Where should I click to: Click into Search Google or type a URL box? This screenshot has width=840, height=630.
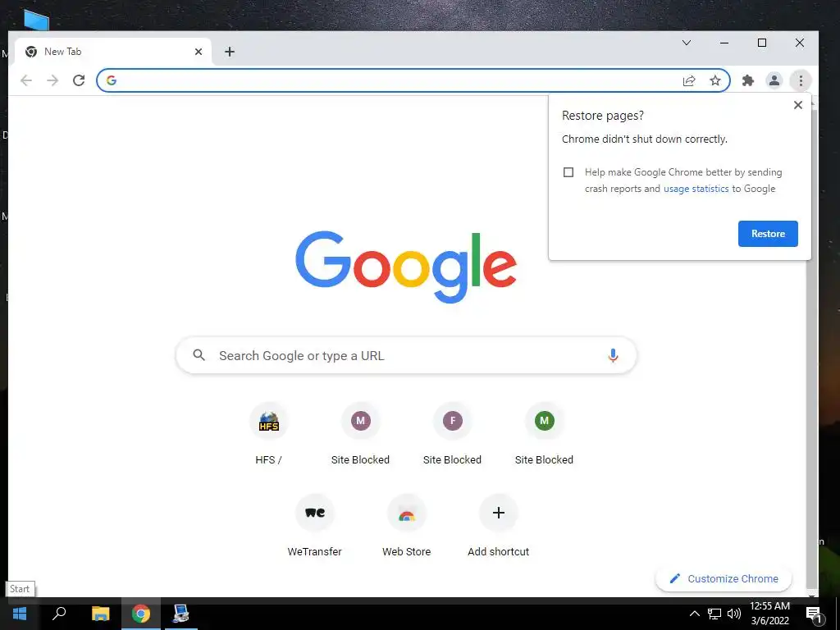tap(406, 355)
